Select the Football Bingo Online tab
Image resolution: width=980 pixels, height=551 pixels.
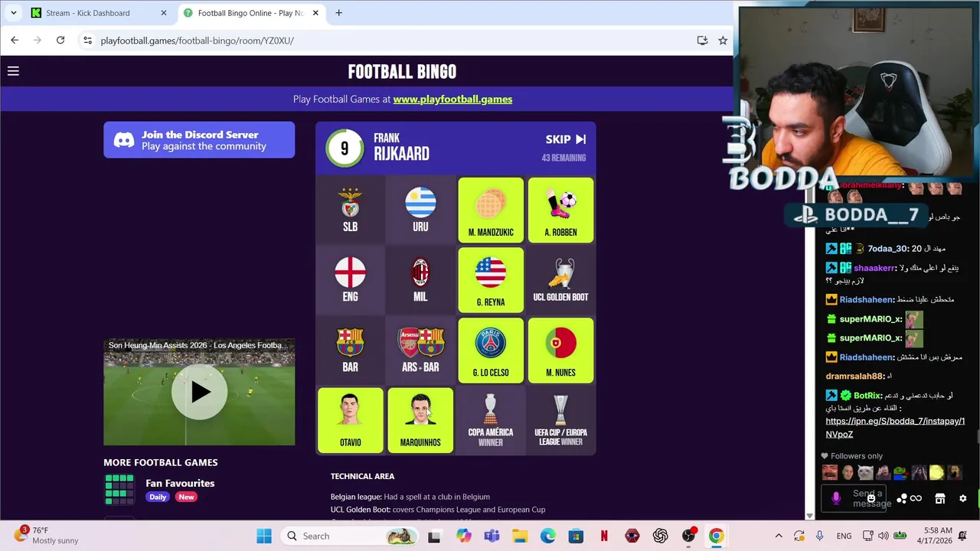click(250, 13)
